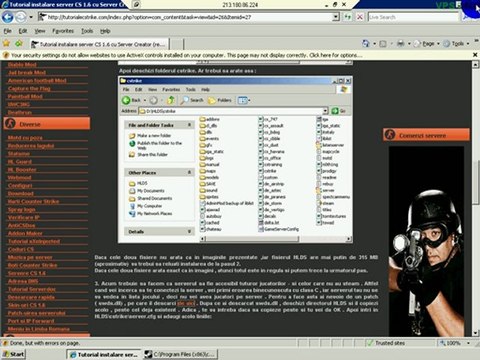Click the zoom magnifier in status bar
Image resolution: width=480 pixels, height=360 pixels.
(x=442, y=343)
